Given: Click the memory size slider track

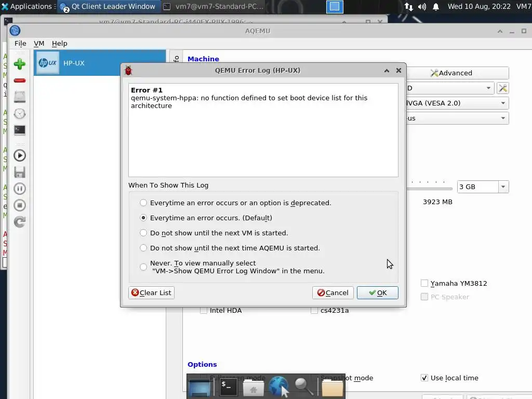Looking at the screenshot, I should [430, 189].
